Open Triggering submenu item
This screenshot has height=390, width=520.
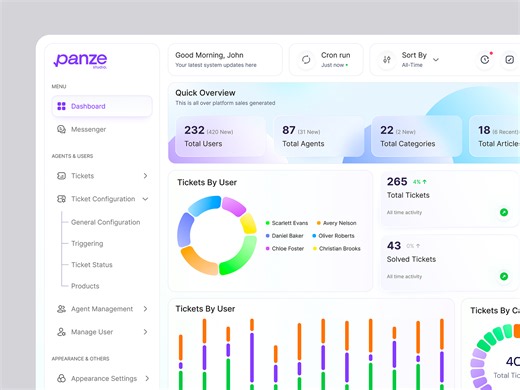point(87,244)
